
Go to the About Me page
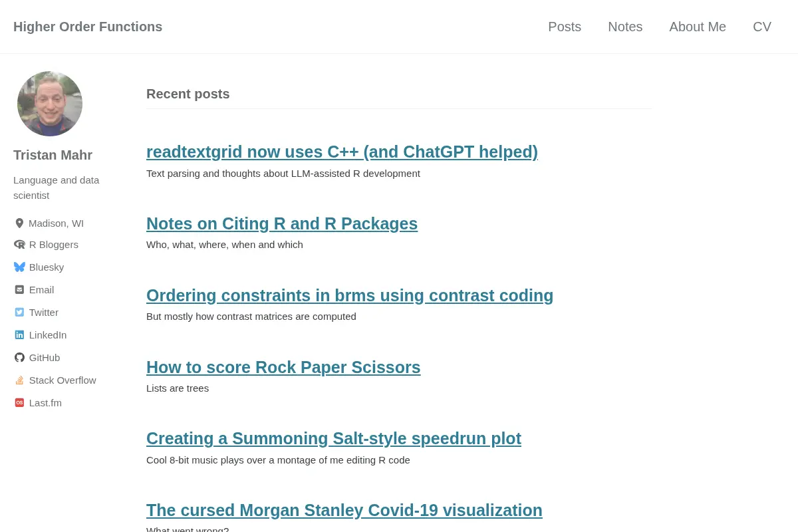point(698,27)
